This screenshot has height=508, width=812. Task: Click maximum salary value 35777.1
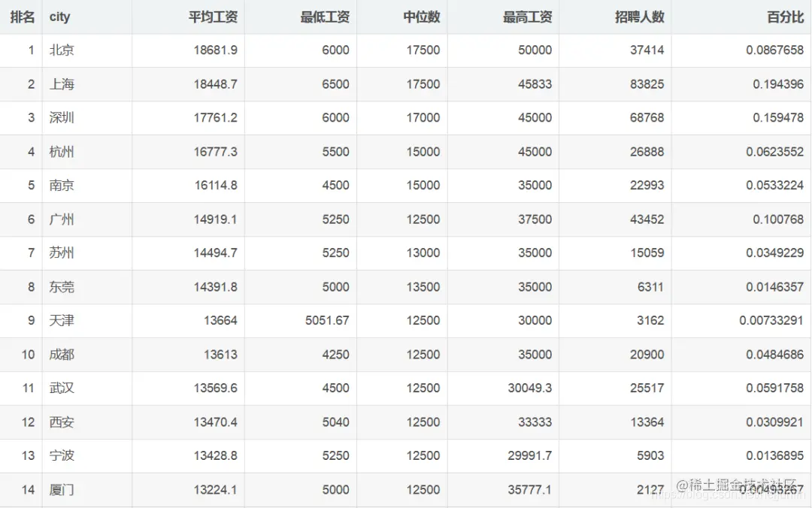[x=530, y=490]
